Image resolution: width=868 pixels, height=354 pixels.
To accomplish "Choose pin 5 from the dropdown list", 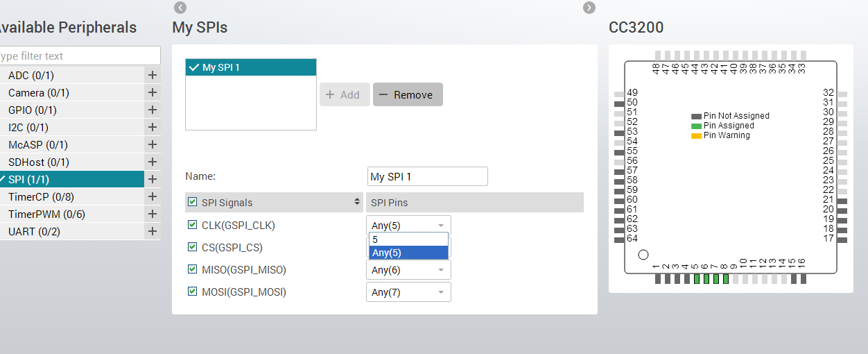I will 408,239.
